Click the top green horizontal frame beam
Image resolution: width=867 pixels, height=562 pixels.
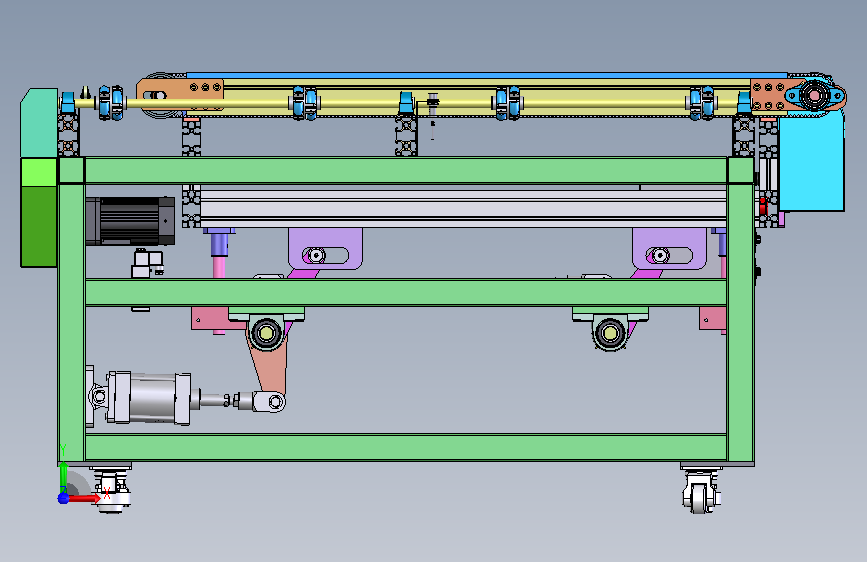[x=405, y=170]
